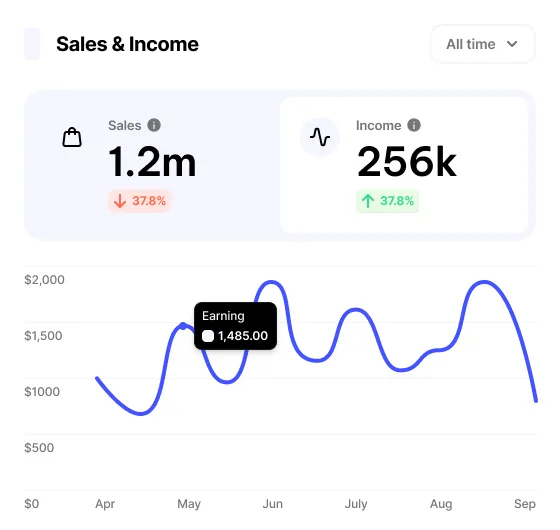Open the info icon beside Income
Viewport: 560px width, 530px height.
click(414, 125)
